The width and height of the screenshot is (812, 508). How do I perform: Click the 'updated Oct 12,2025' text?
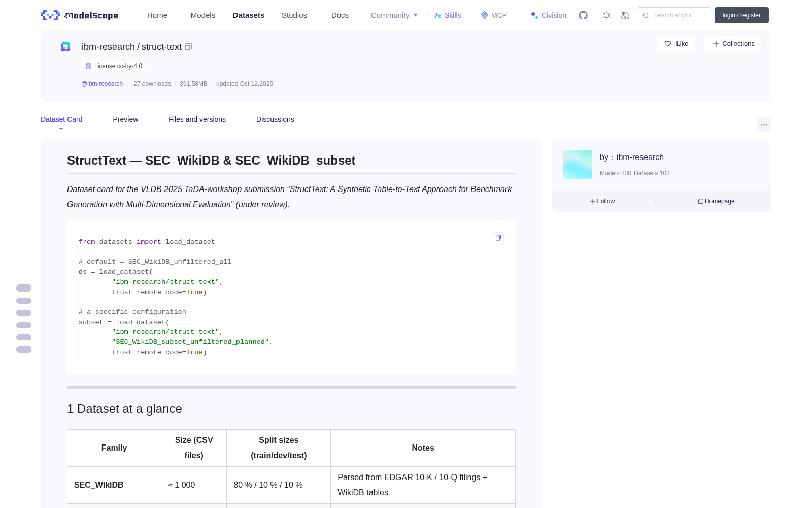[245, 84]
